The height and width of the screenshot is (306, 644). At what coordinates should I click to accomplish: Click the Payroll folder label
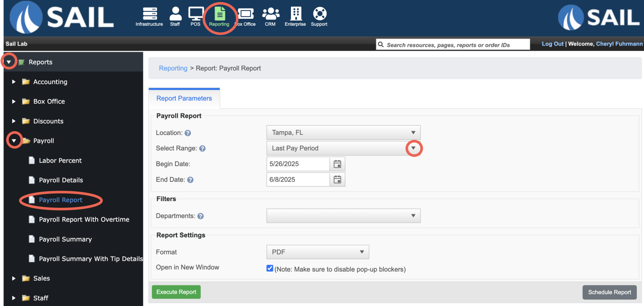[44, 141]
